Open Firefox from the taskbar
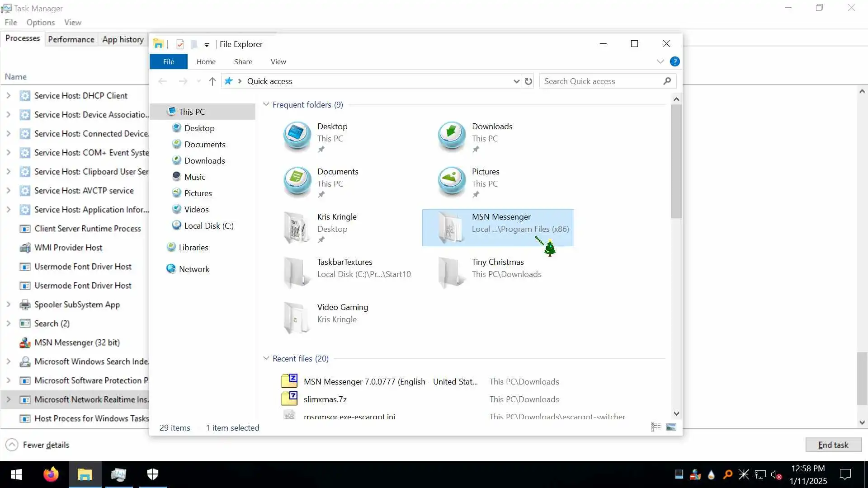 pos(51,474)
